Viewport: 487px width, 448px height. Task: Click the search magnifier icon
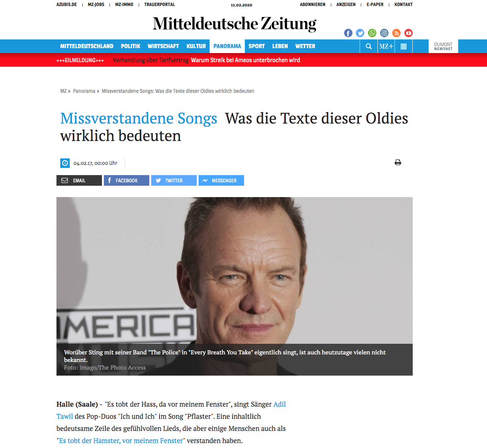pyautogui.click(x=369, y=46)
